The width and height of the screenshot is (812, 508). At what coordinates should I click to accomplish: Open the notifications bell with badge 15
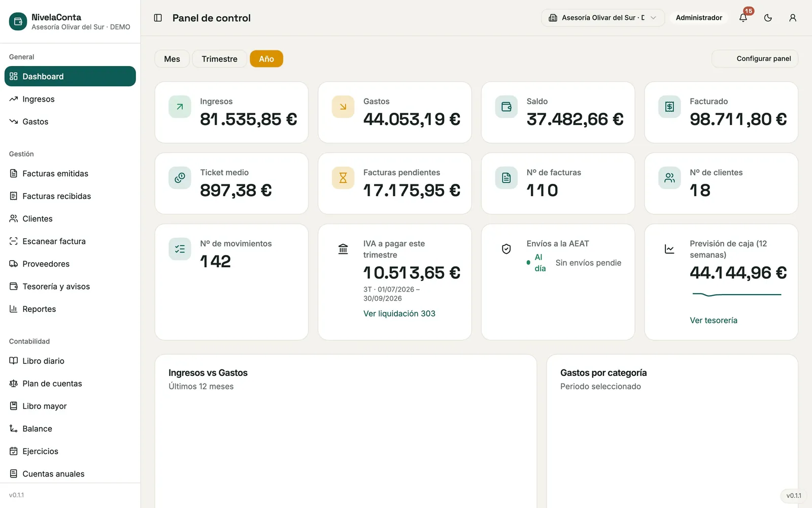click(743, 18)
